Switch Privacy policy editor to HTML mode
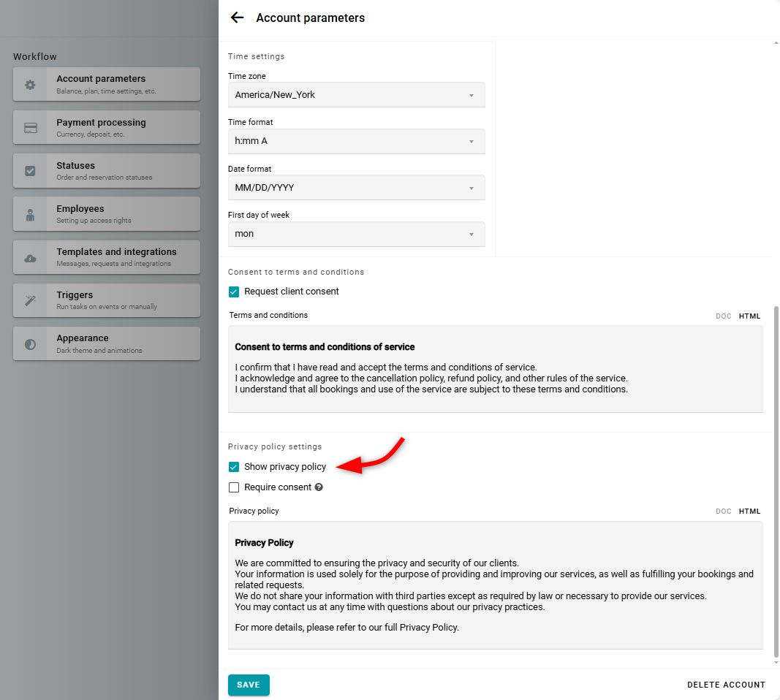The image size is (780, 700). click(749, 511)
